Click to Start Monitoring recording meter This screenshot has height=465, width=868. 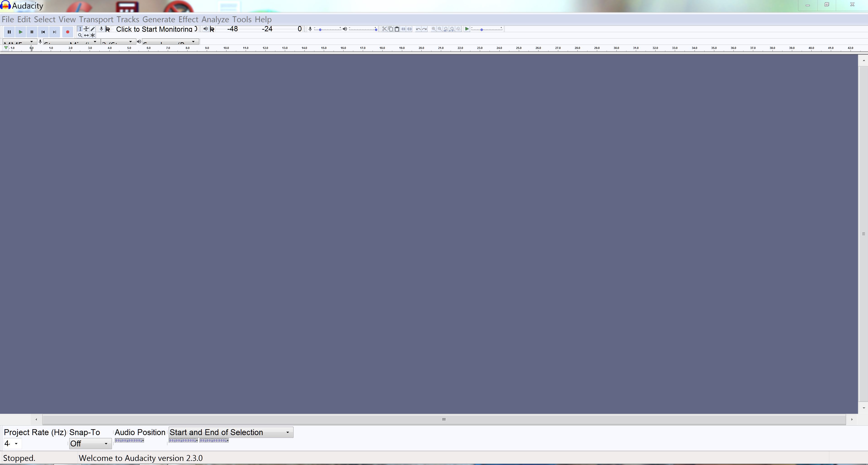(154, 29)
